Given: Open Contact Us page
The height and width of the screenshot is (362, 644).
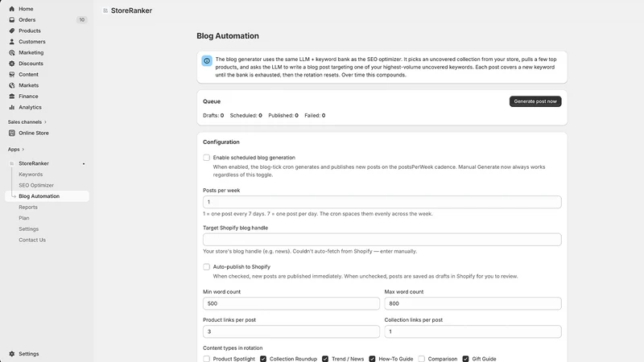Looking at the screenshot, I should click(x=32, y=240).
